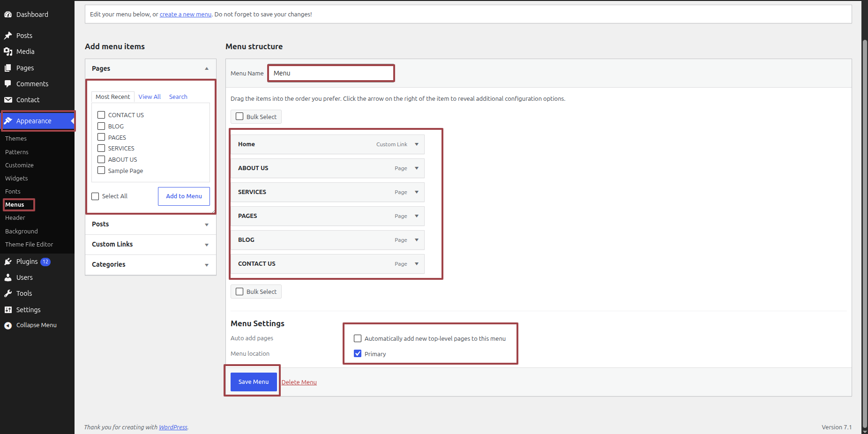Expand the BLOG menu item options
This screenshot has width=868, height=434.
417,240
